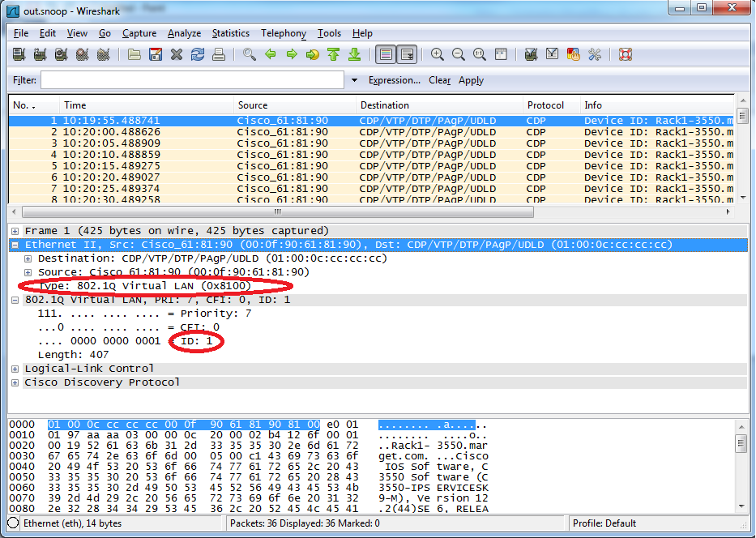
Task: Close this capture file with X icon
Action: pyautogui.click(x=177, y=54)
